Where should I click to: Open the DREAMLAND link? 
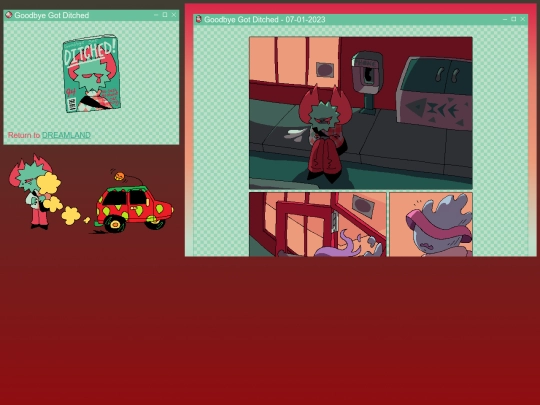click(66, 135)
